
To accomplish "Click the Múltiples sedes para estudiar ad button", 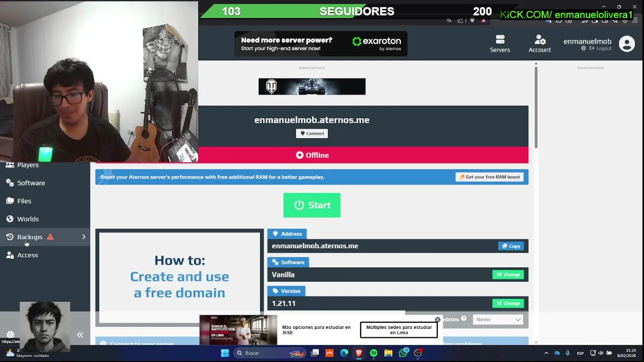I will click(399, 330).
